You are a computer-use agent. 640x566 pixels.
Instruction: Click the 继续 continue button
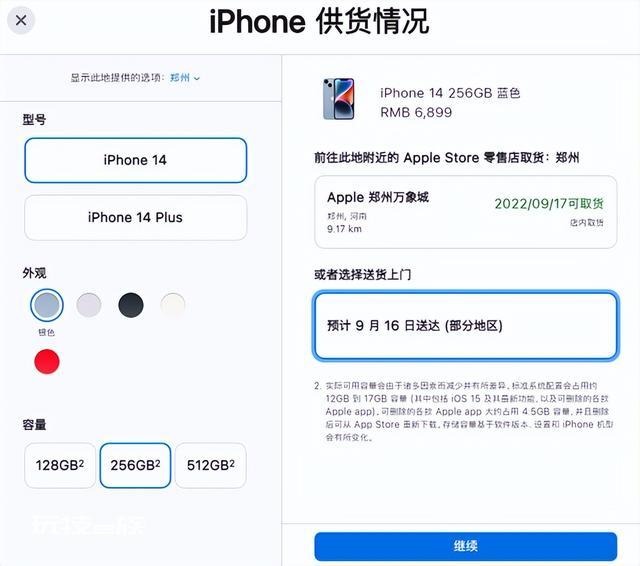[x=466, y=546]
